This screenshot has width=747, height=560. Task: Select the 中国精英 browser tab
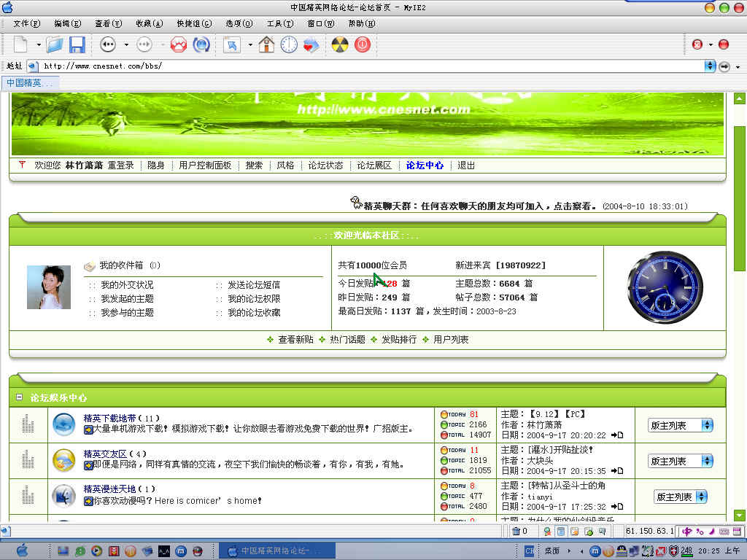(x=31, y=83)
